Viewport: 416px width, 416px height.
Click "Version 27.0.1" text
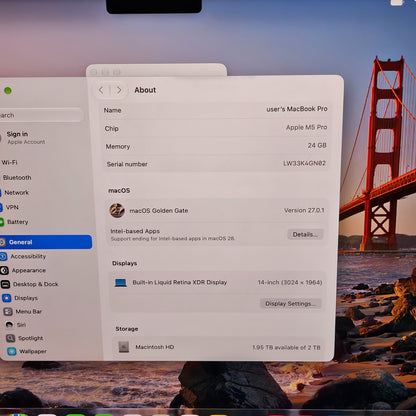(x=304, y=210)
